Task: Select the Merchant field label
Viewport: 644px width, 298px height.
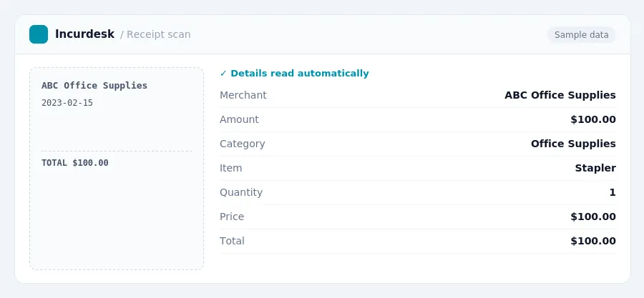Action: point(243,95)
